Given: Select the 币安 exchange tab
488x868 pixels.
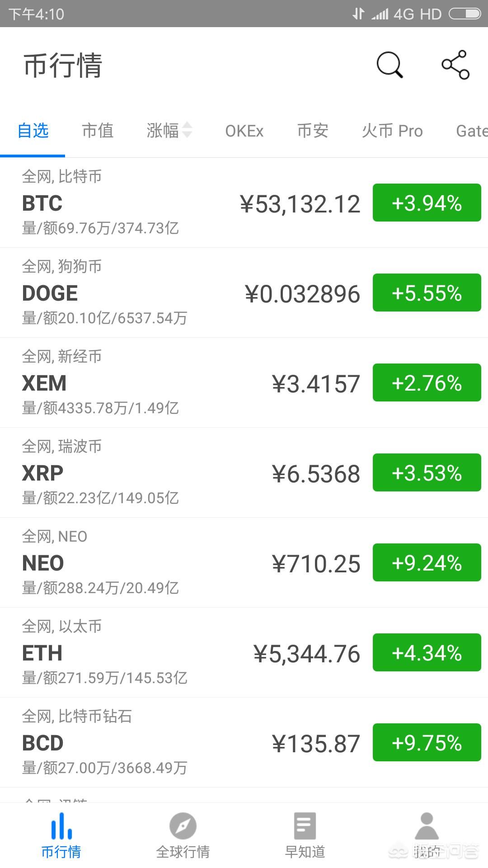Looking at the screenshot, I should (x=313, y=130).
